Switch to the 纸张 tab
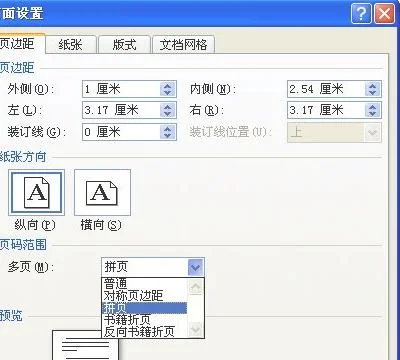 coord(71,45)
